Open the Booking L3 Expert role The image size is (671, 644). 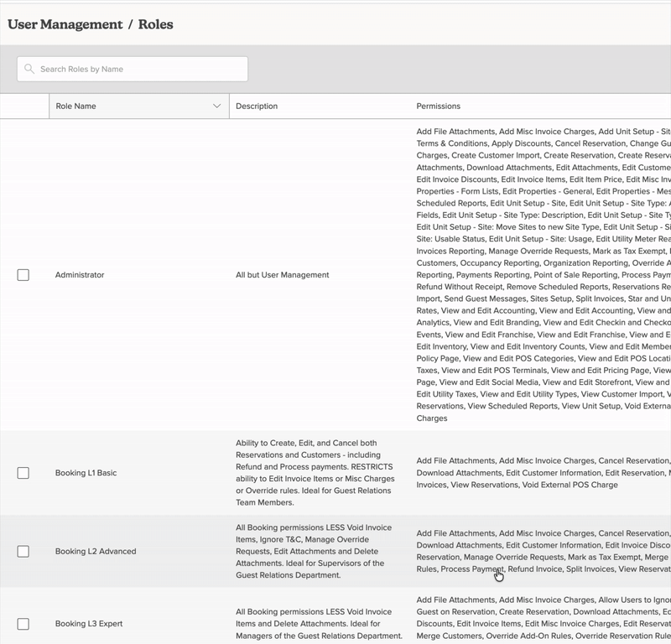(x=89, y=624)
